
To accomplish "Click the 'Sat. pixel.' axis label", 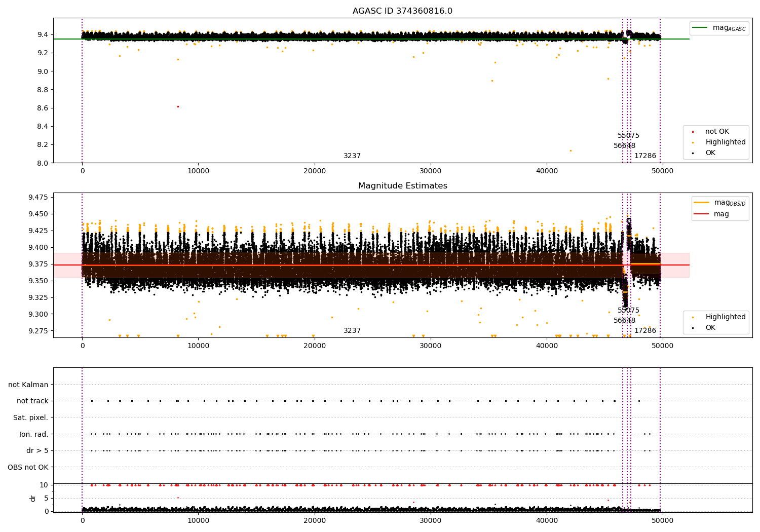I will pos(31,417).
